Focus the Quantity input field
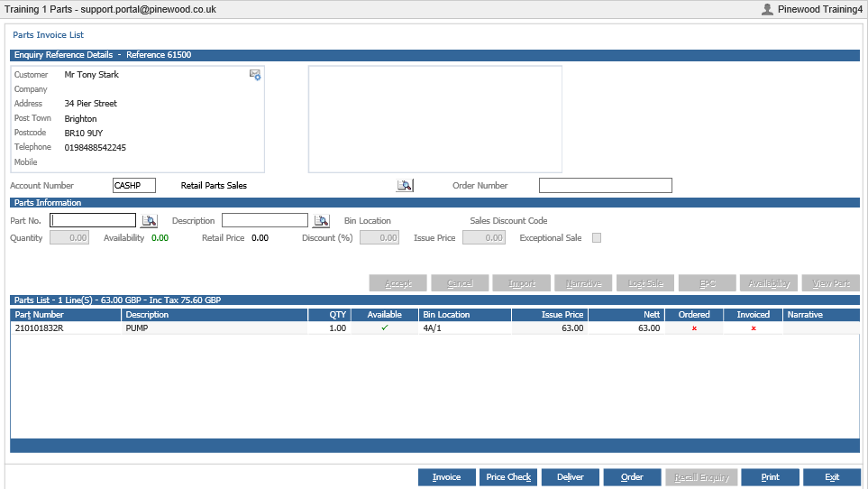 69,237
